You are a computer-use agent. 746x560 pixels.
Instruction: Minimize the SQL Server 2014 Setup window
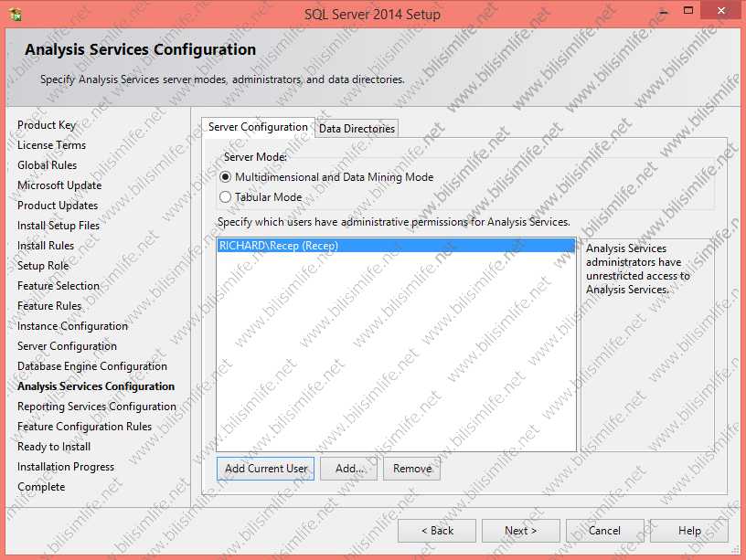664,11
